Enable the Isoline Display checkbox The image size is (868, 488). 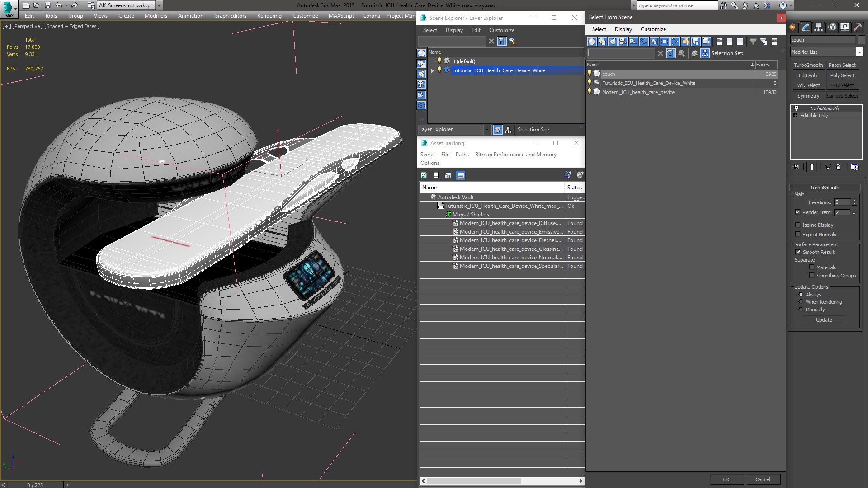[798, 225]
